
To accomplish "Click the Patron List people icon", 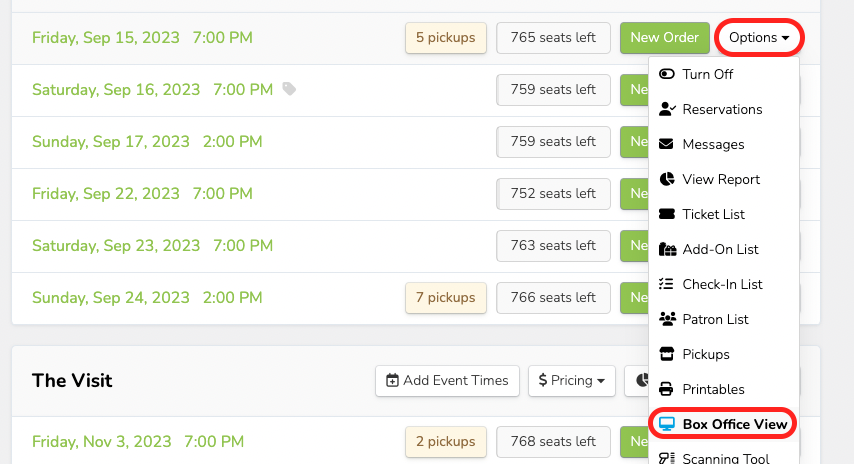I will click(x=667, y=319).
